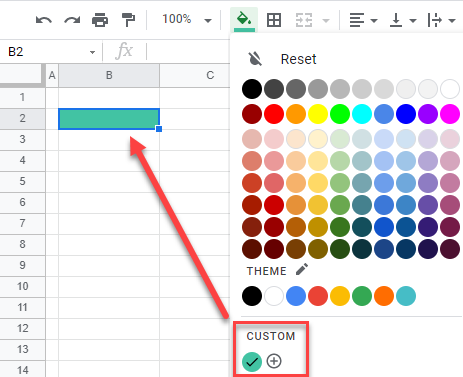This screenshot has width=463, height=377.
Task: Select the checked custom teal color
Action: 252,361
